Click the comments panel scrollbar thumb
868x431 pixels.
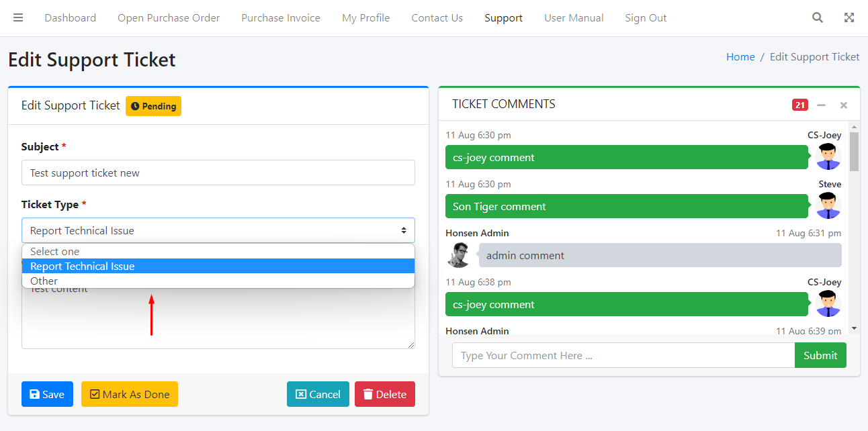854,151
